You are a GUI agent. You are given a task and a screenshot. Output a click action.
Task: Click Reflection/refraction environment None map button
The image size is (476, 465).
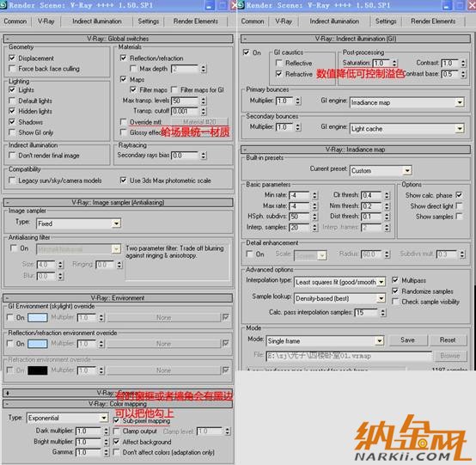pos(163,344)
